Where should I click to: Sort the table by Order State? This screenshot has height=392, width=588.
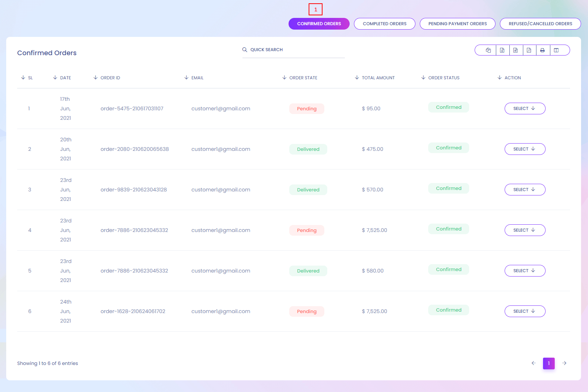pos(303,78)
